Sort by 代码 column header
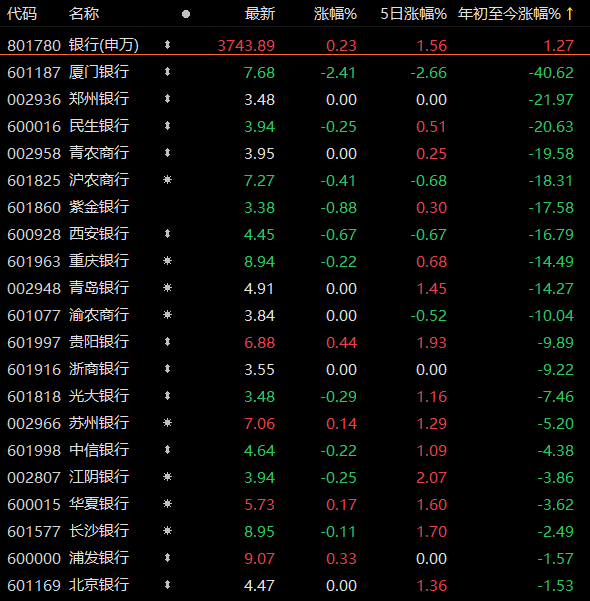 22,14
